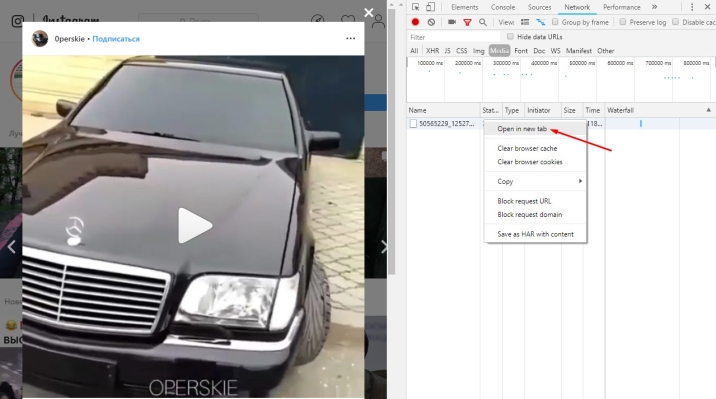Open Waterfall column sort arrow
716x399 pixels.
point(708,110)
